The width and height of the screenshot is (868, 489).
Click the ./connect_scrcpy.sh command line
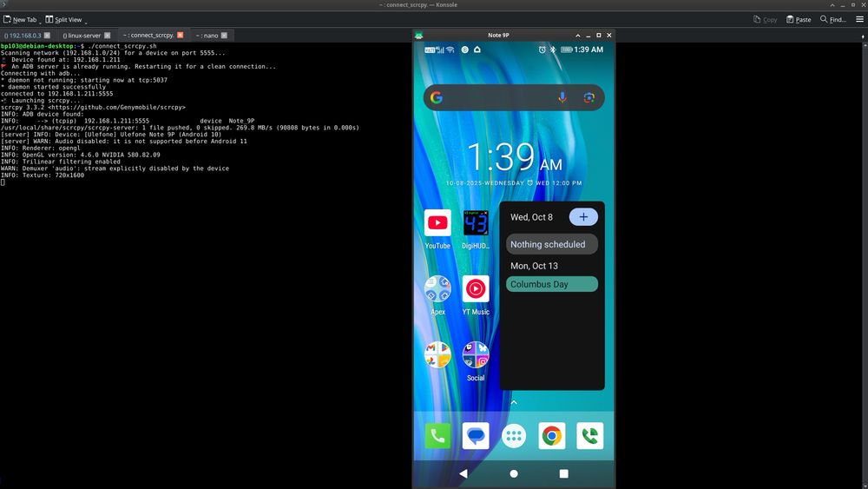click(122, 46)
